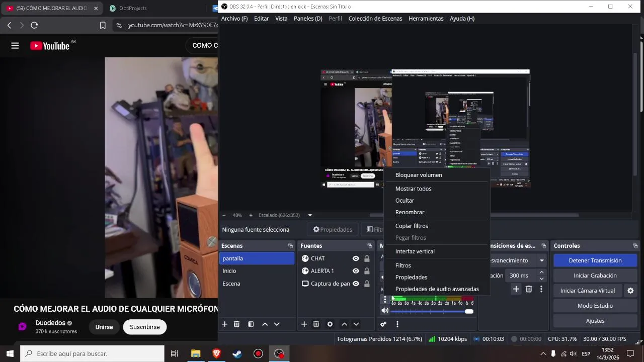Toggle visibility of the Captura de pan source
The image size is (644, 362).
[x=356, y=284]
